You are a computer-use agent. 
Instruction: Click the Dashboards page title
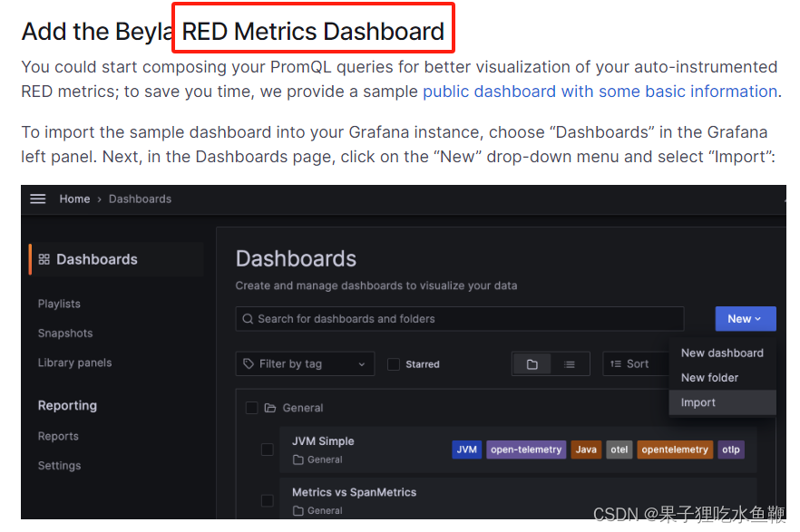tap(296, 259)
